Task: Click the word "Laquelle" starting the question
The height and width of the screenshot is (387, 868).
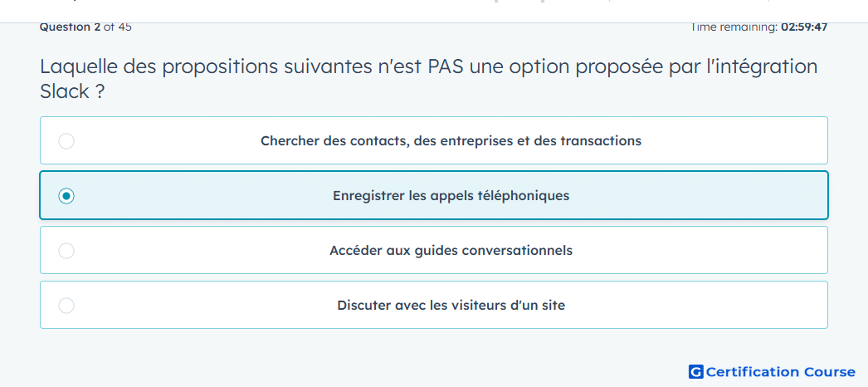Action: 79,66
